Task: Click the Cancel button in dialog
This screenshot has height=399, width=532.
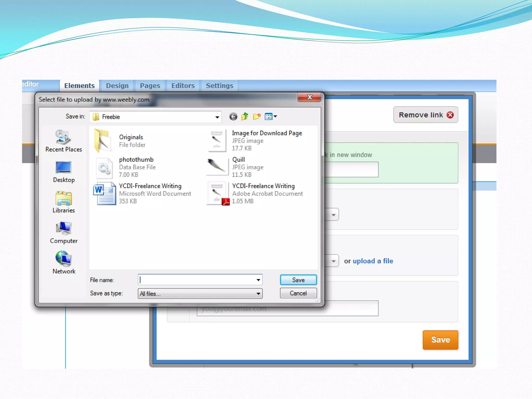Action: click(x=298, y=293)
